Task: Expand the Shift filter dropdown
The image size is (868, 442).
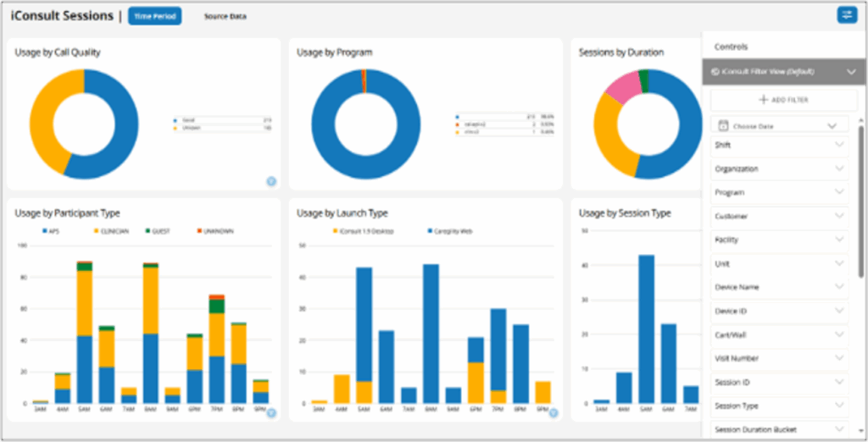Action: pyautogui.click(x=839, y=145)
